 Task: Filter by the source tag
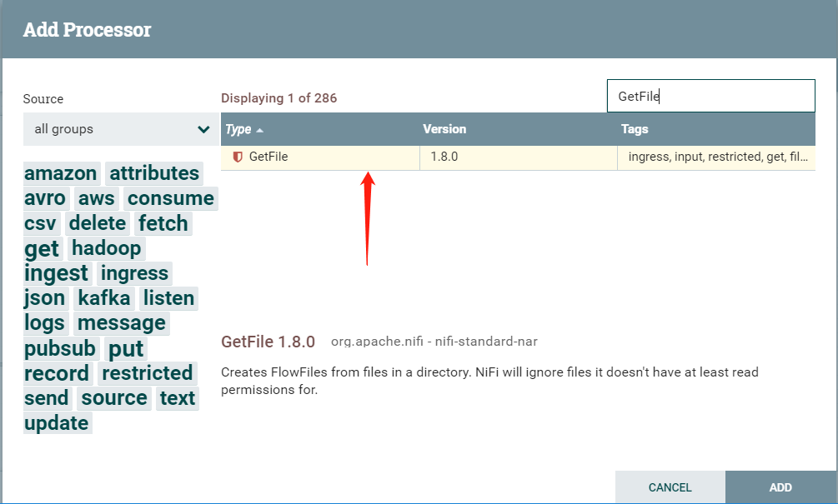tap(114, 398)
